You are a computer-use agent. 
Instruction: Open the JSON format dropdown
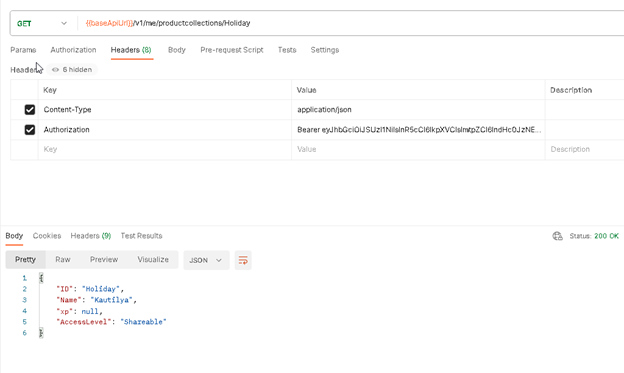206,260
